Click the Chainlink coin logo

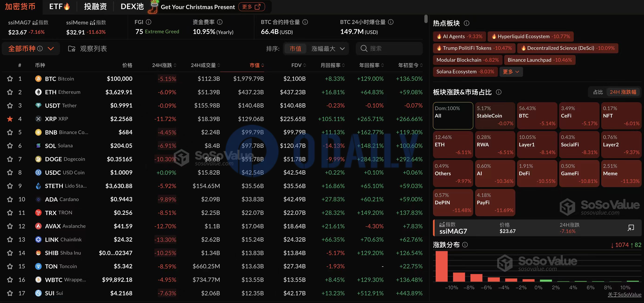[x=38, y=239]
